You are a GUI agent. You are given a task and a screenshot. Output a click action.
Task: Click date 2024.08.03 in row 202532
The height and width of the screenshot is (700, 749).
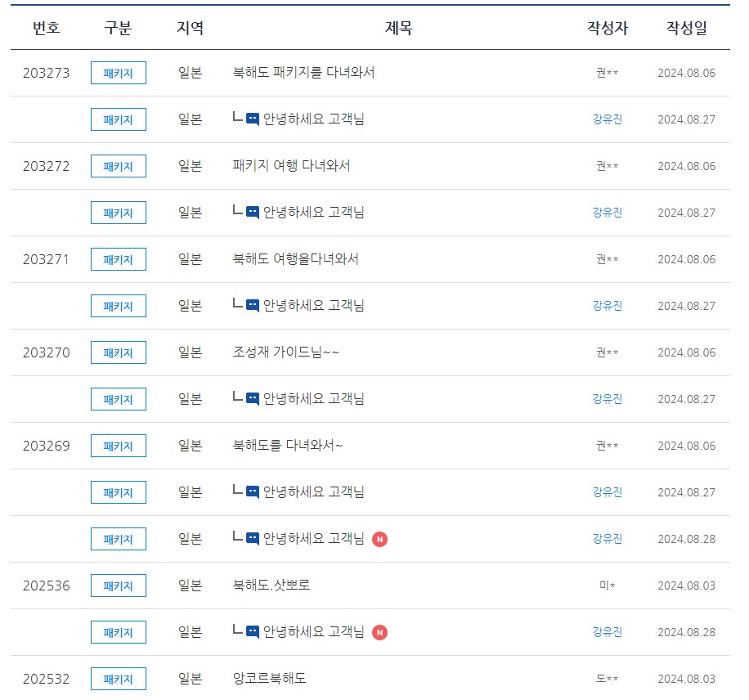(x=686, y=679)
